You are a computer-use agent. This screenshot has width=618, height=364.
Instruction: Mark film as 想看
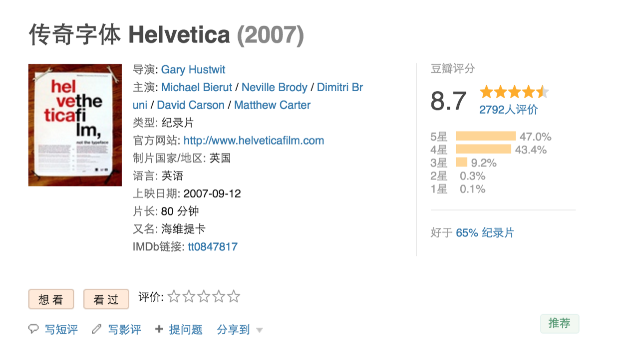(x=51, y=299)
